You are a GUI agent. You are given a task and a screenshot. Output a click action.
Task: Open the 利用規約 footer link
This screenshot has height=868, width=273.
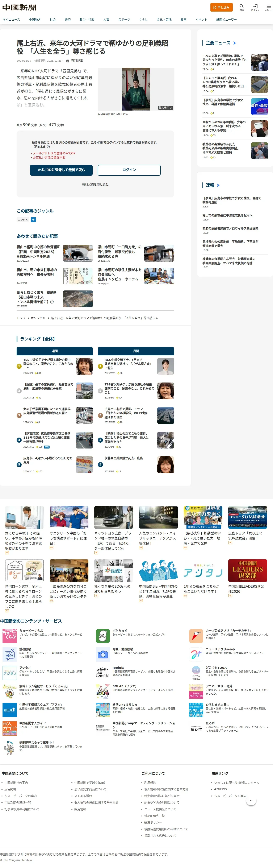coord(150,783)
